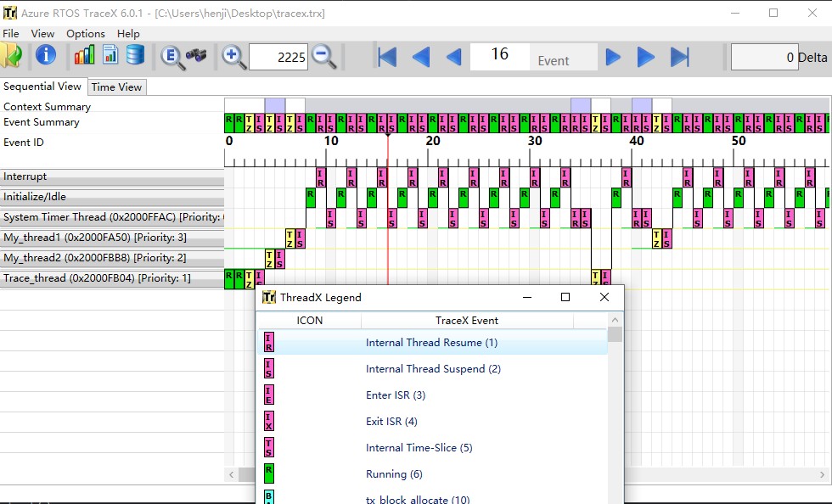832x504 pixels.
Task: Open the trace report icon
Action: point(111,56)
